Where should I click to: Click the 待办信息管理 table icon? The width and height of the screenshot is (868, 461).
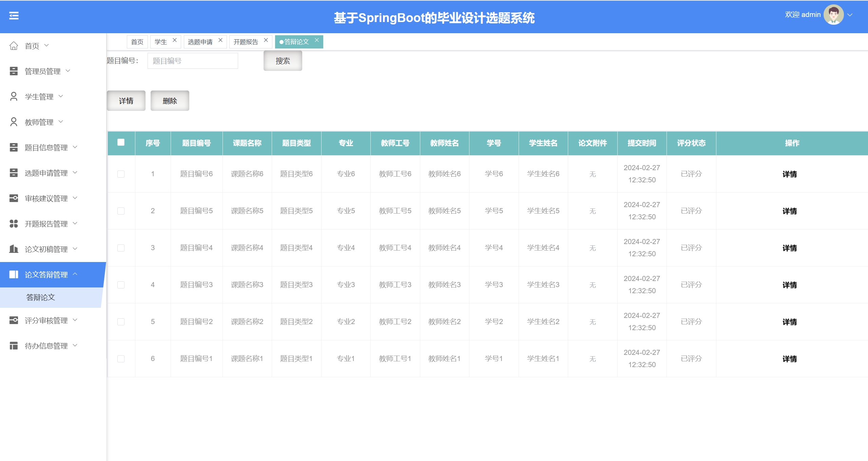(14, 346)
